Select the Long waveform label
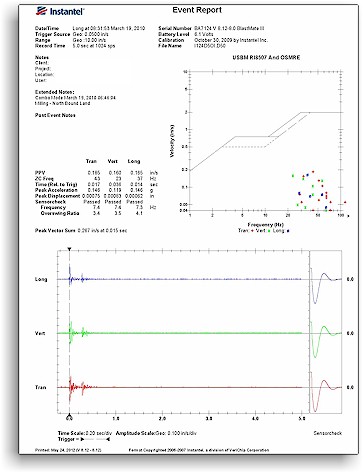 (41, 279)
